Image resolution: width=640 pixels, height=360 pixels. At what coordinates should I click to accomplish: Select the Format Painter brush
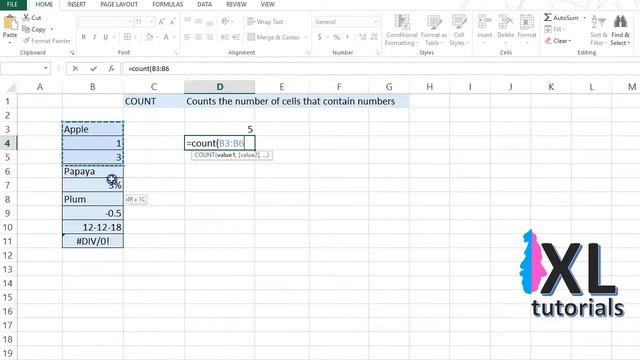[26, 41]
